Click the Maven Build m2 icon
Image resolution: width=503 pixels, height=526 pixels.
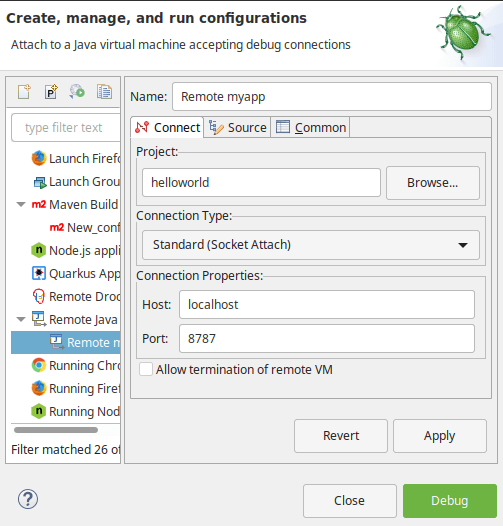tap(39, 204)
